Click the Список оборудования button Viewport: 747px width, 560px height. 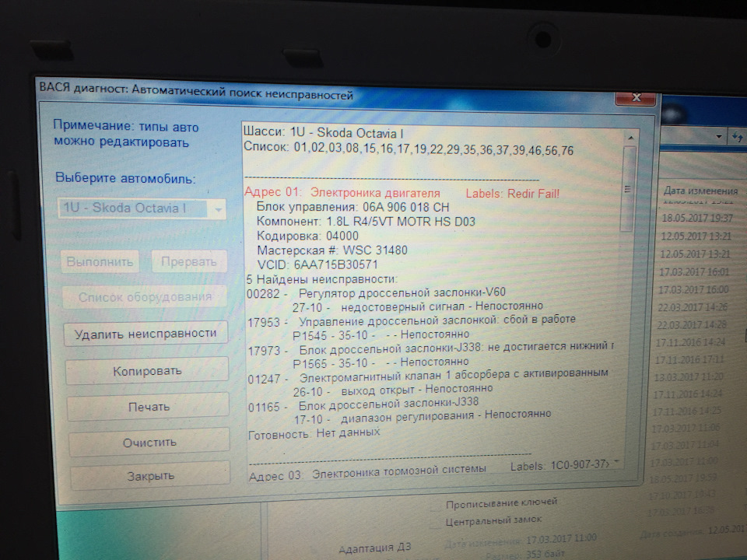(x=145, y=297)
